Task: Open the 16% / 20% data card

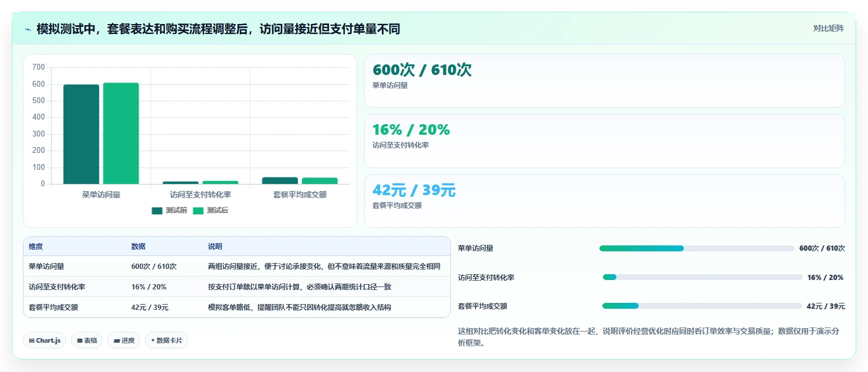Action: [x=605, y=141]
